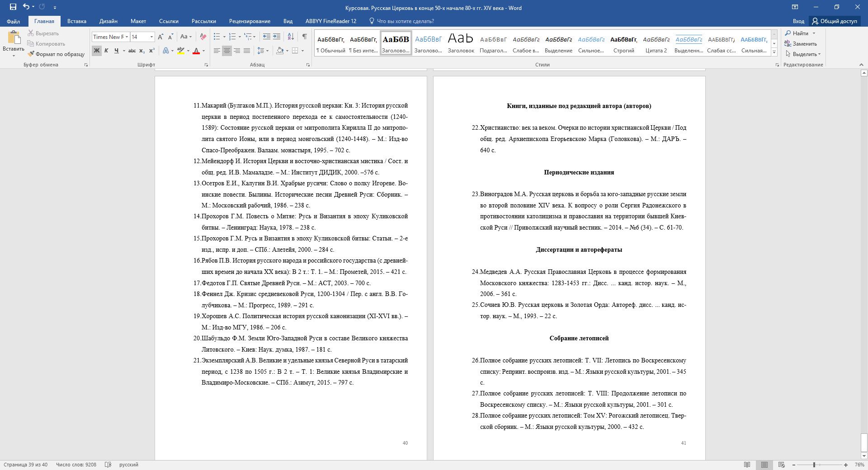Switch to Макет tab
The height and width of the screenshot is (470, 868).
point(138,21)
